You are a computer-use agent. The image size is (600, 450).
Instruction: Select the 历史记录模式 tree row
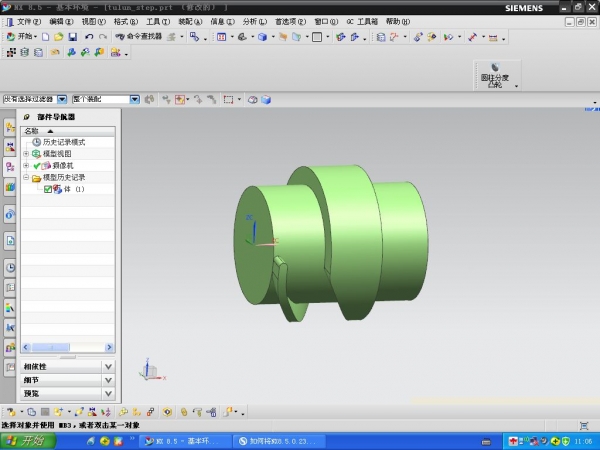68,142
